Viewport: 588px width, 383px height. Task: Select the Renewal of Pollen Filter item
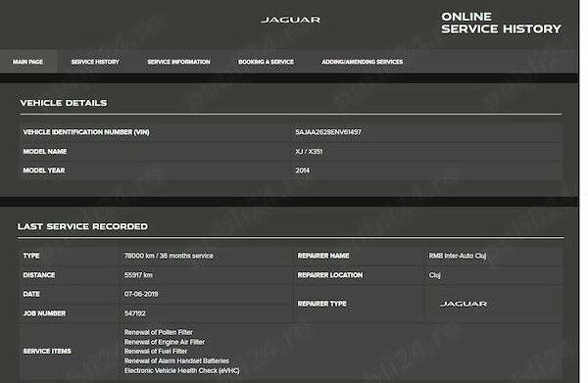click(x=158, y=332)
